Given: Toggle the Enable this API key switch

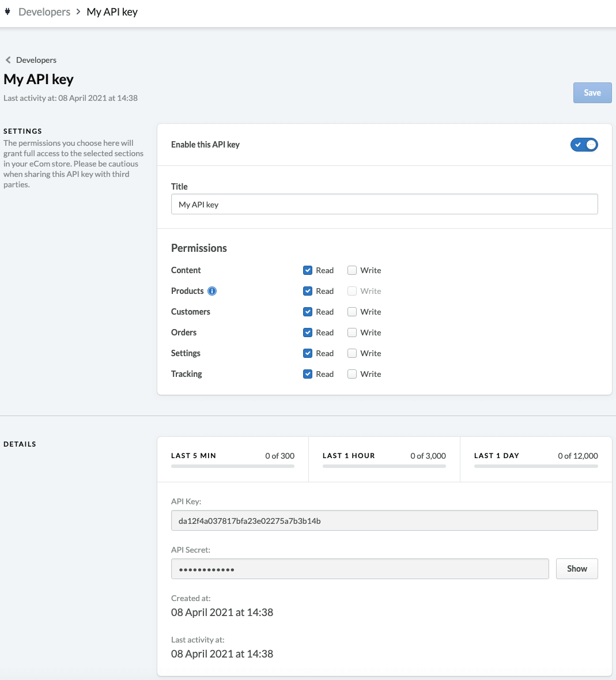Looking at the screenshot, I should tap(584, 145).
